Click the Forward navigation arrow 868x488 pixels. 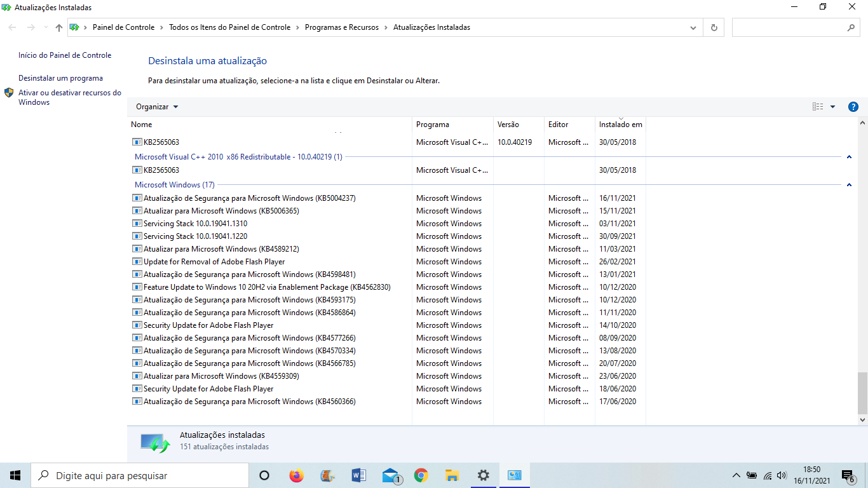tap(31, 27)
